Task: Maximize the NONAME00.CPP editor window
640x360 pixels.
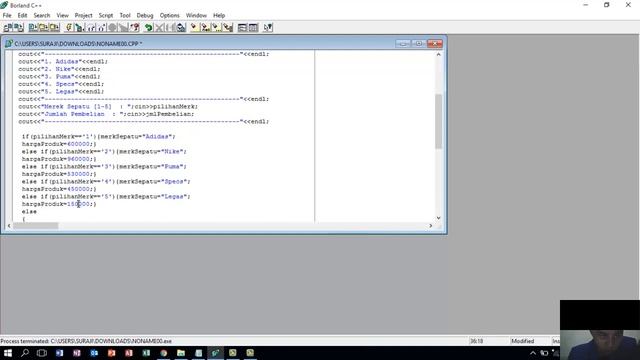Action: [x=418, y=43]
